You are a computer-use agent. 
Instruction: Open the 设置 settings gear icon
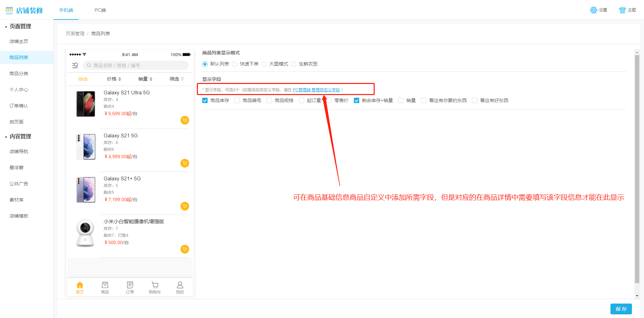(594, 10)
